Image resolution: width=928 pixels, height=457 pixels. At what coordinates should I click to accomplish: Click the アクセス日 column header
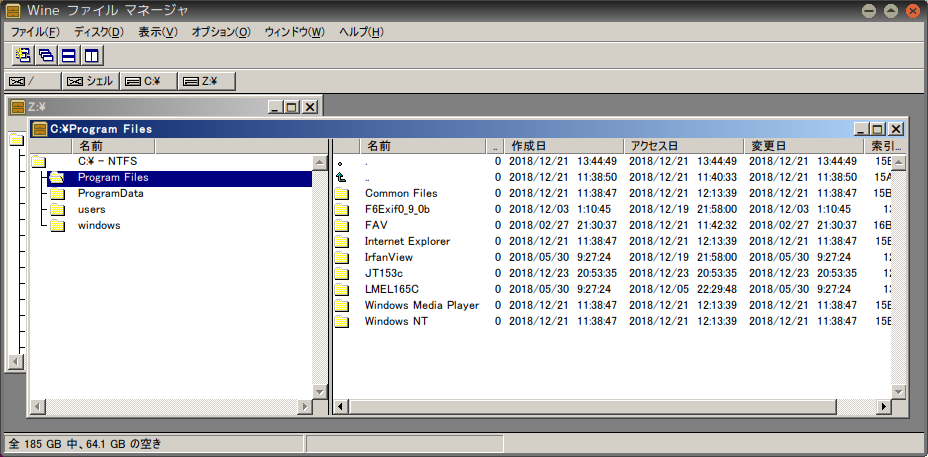pyautogui.click(x=684, y=146)
